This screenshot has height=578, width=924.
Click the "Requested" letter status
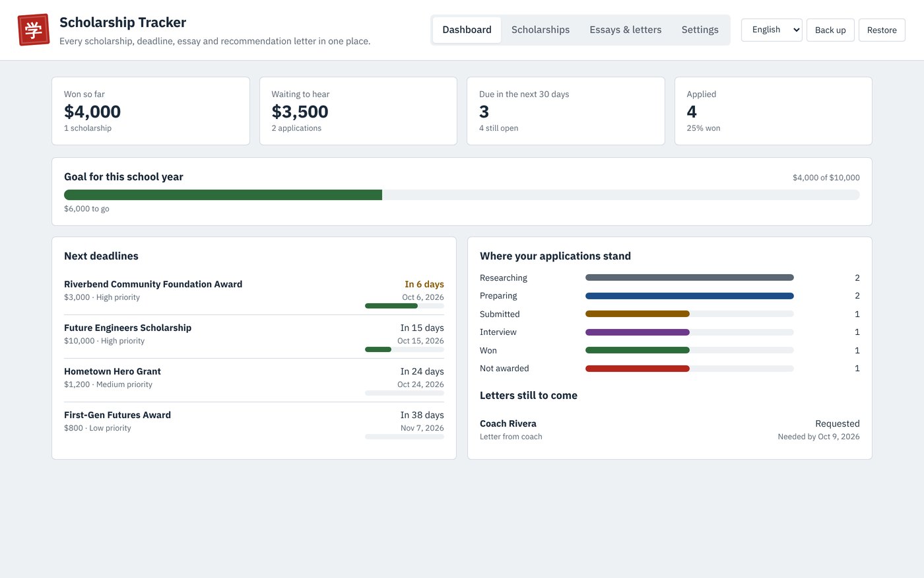coord(838,423)
